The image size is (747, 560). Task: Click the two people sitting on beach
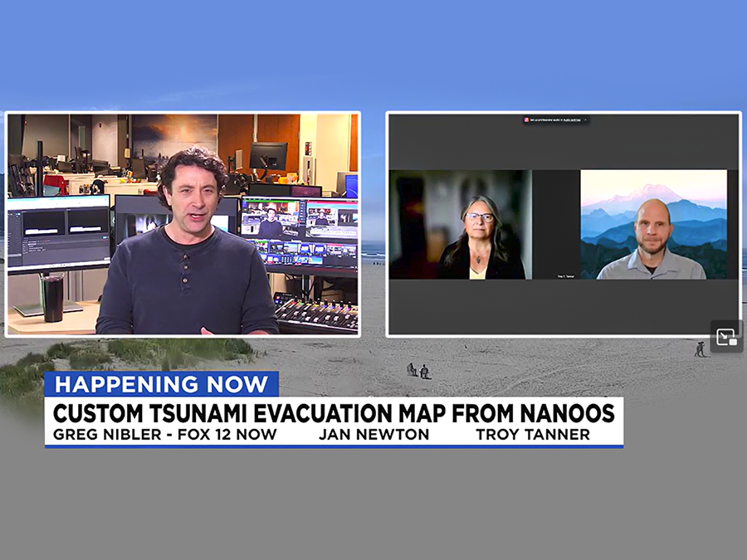(417, 371)
